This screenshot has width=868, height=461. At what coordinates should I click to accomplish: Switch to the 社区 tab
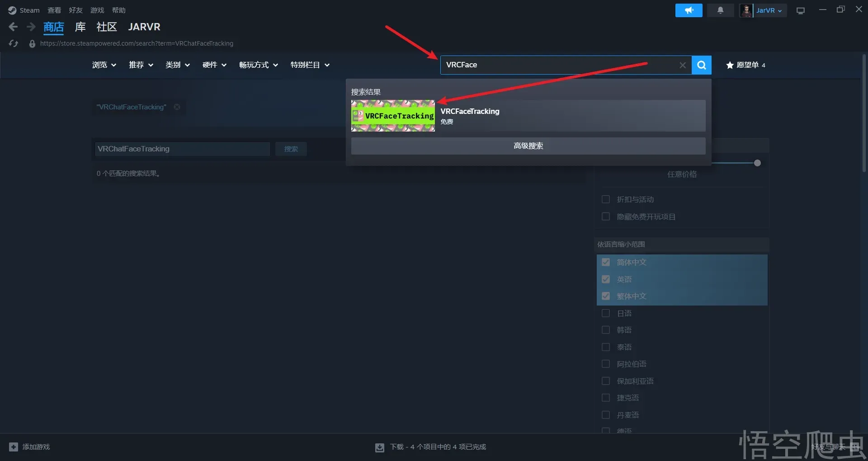pyautogui.click(x=107, y=27)
